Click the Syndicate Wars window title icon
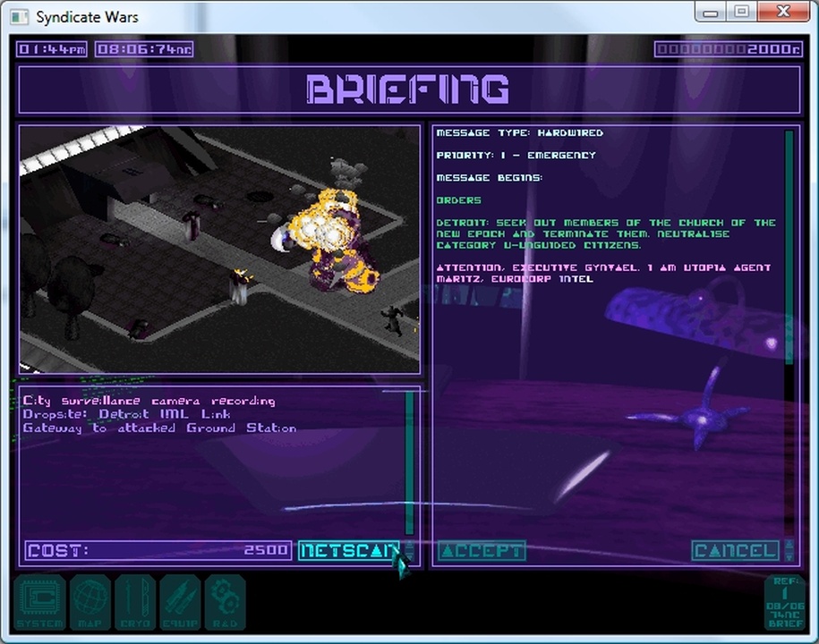The height and width of the screenshot is (644, 819). tap(20, 17)
